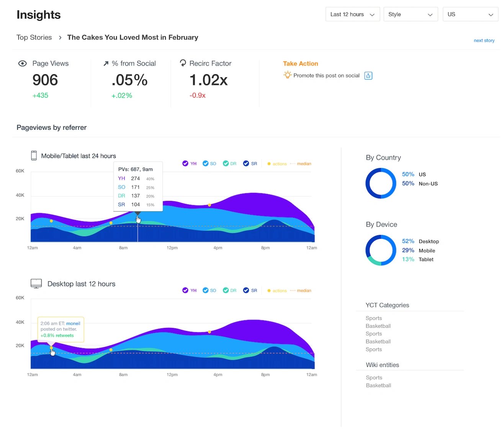
Task: Toggle SO series in Mobile/Tablet chart
Action: click(206, 163)
